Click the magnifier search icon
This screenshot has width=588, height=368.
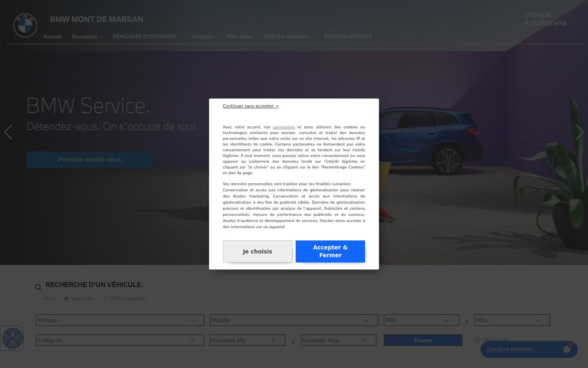point(38,287)
